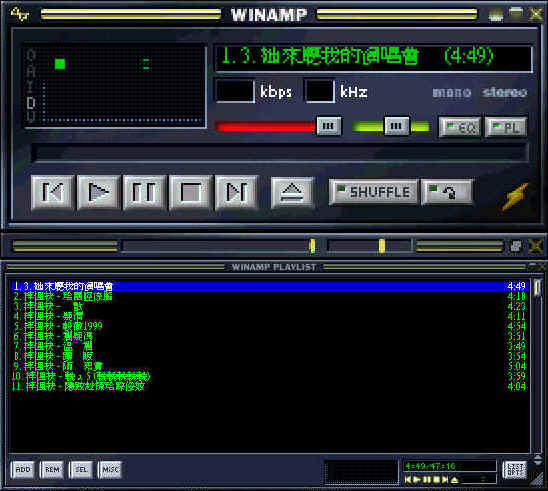Open the playlist REM remove menu
Viewport: 548px width, 491px height.
coord(52,469)
